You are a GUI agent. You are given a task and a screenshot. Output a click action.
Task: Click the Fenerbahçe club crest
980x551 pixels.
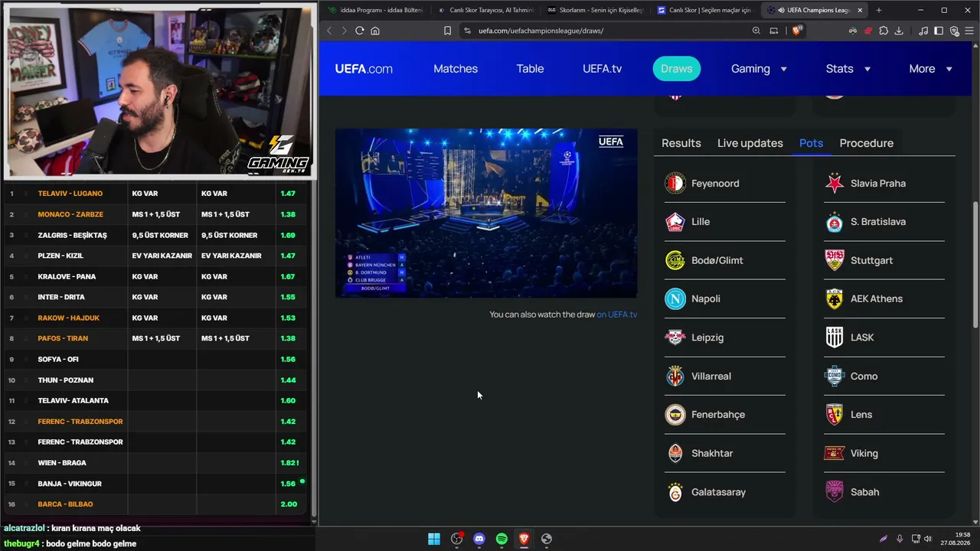pos(675,415)
